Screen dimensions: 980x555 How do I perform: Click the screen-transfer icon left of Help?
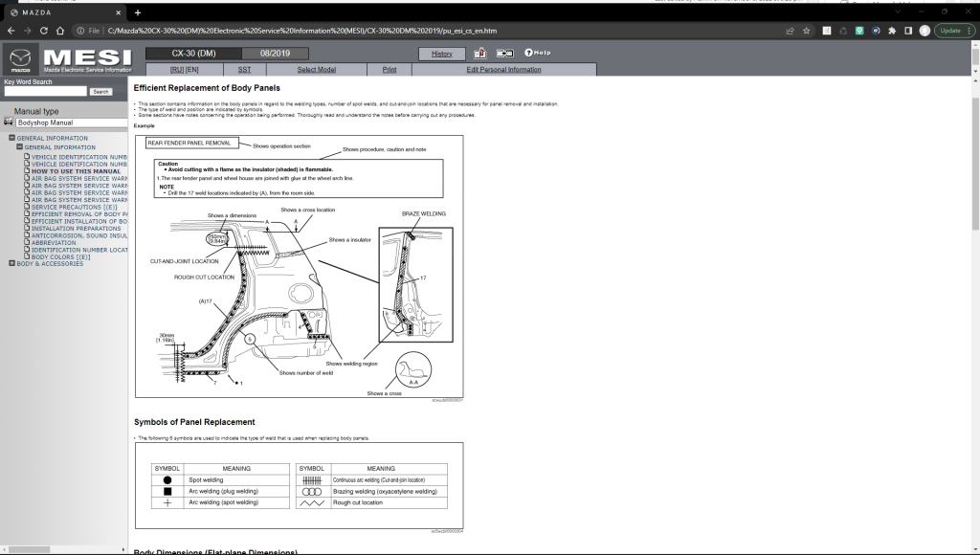point(504,53)
